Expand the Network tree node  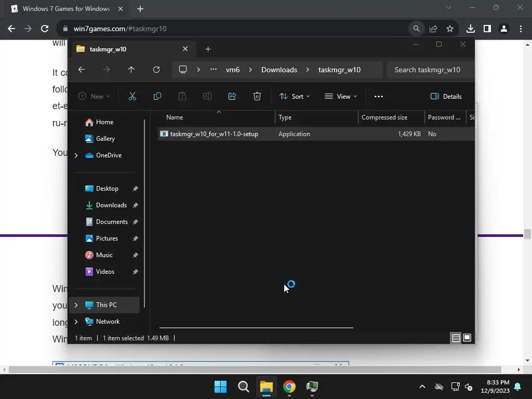(76, 322)
